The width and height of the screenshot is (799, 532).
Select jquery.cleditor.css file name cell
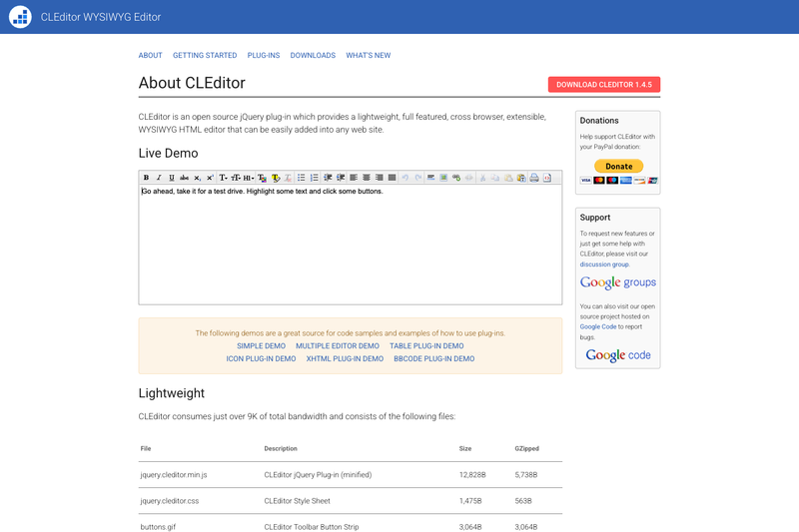pos(170,501)
